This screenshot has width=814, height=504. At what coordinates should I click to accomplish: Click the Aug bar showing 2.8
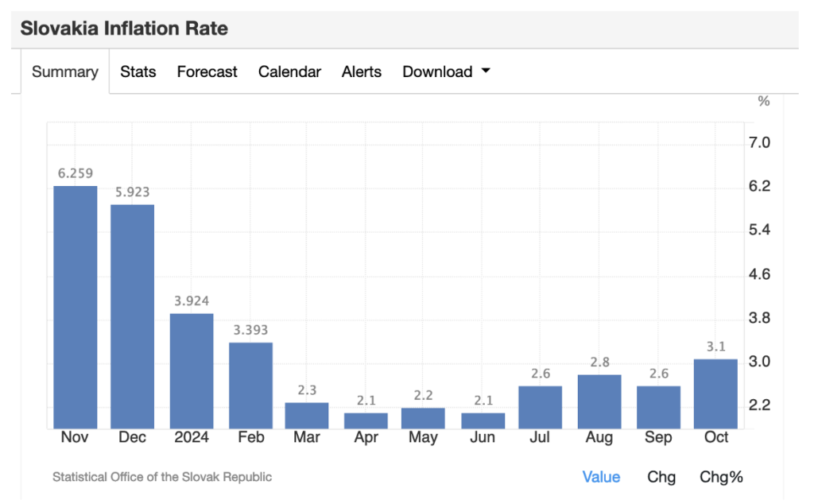(x=599, y=401)
